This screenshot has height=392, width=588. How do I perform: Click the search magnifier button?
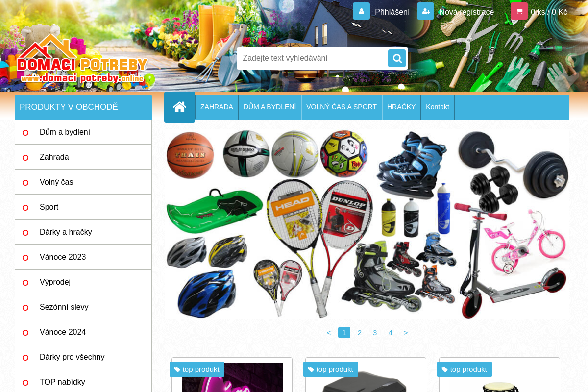396,58
